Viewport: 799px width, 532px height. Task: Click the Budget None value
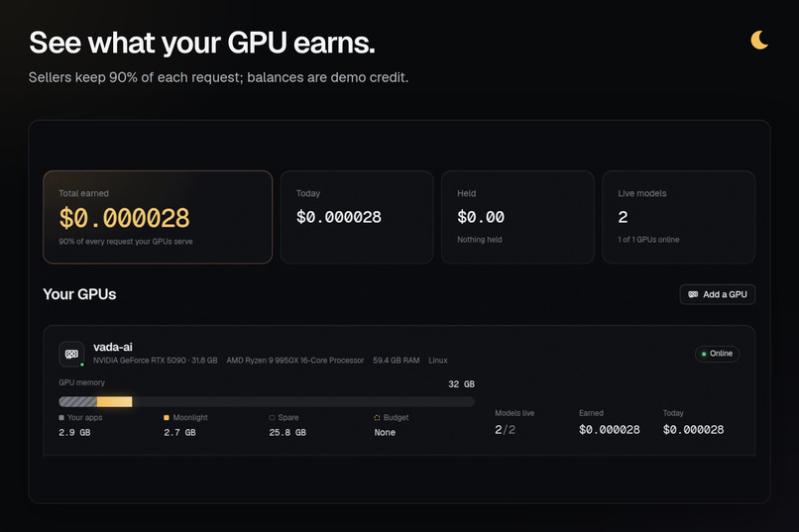point(385,432)
